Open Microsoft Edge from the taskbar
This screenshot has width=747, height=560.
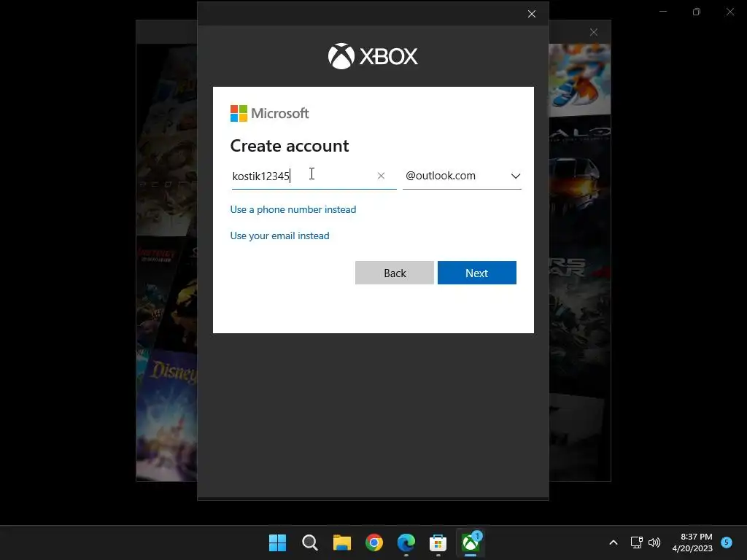406,542
